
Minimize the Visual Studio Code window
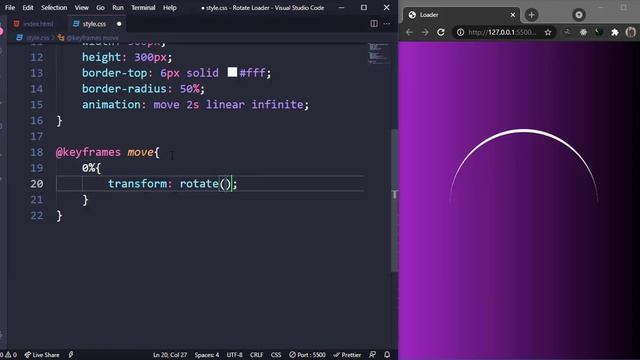click(341, 7)
